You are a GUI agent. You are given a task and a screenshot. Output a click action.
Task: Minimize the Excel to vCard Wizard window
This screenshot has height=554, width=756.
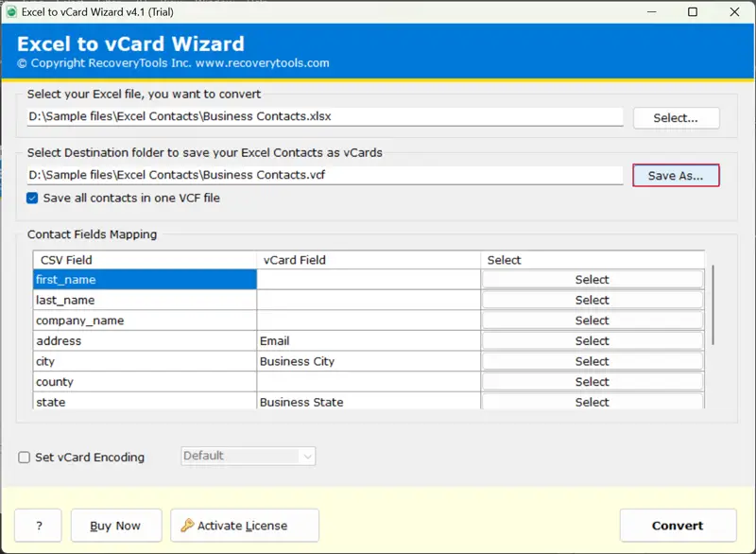click(x=649, y=12)
